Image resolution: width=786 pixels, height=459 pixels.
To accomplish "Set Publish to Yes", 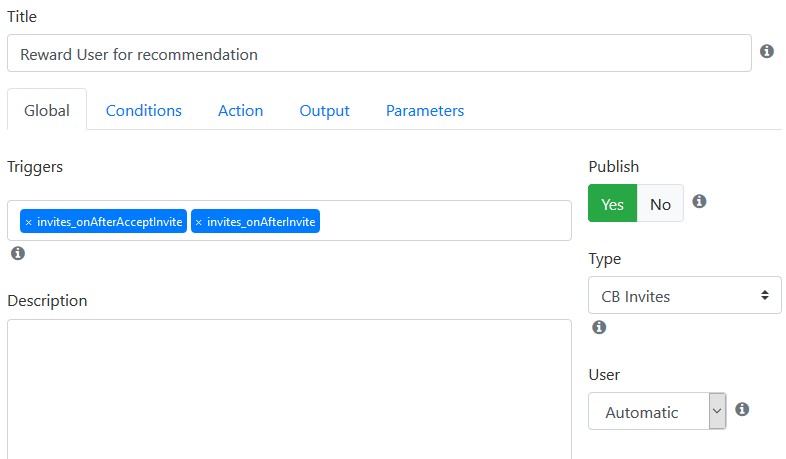I will click(x=613, y=203).
